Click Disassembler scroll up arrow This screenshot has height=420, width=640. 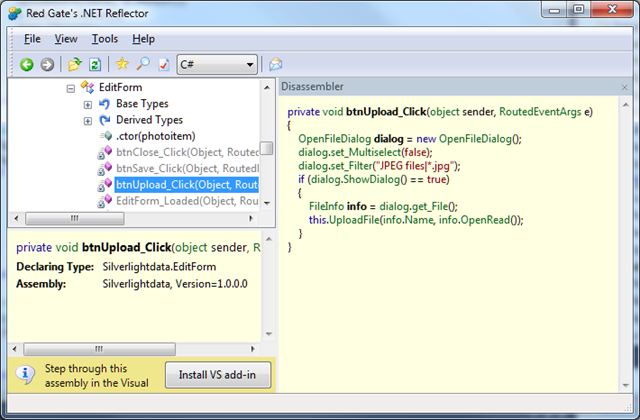626,105
